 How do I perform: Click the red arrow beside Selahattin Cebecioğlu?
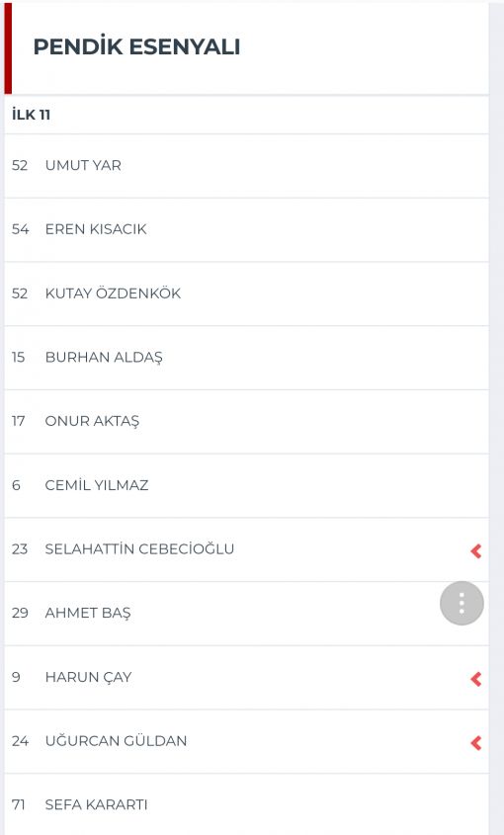[x=476, y=550]
